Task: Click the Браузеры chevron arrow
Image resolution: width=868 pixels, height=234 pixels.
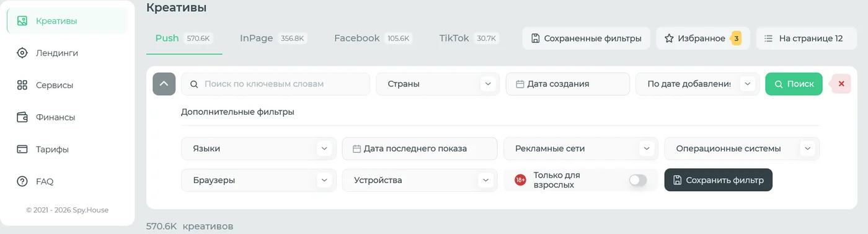Action: pos(324,180)
